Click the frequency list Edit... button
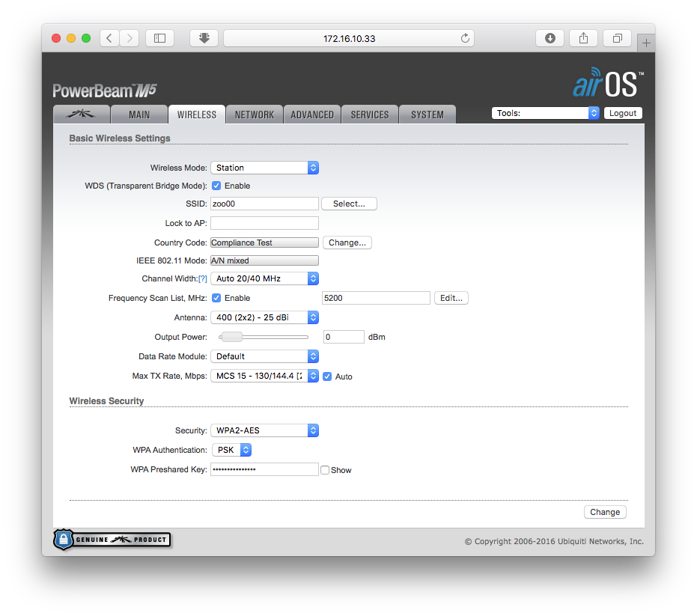 [451, 298]
